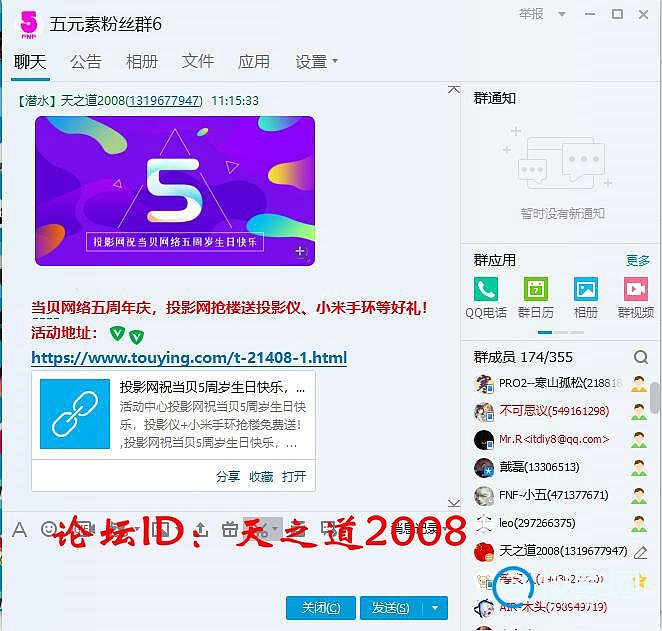The height and width of the screenshot is (631, 662).
Task: Select member leo(297266375)
Action: (537, 523)
